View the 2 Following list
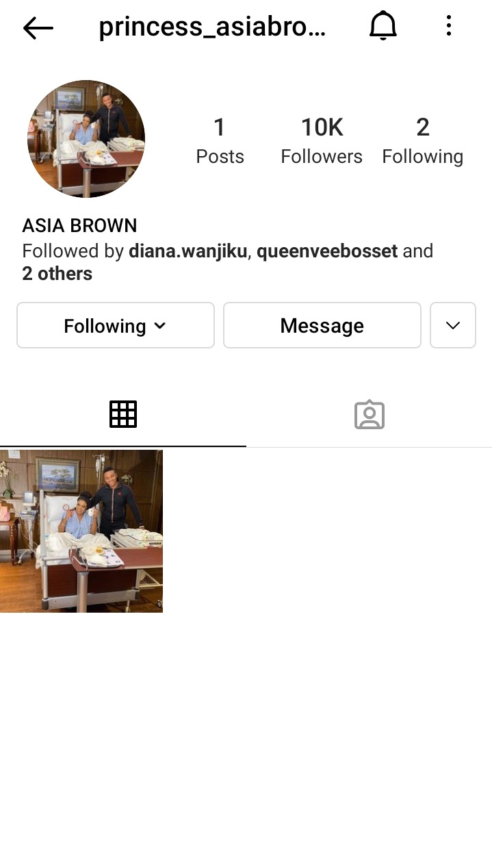The width and height of the screenshot is (492, 868). coord(423,141)
